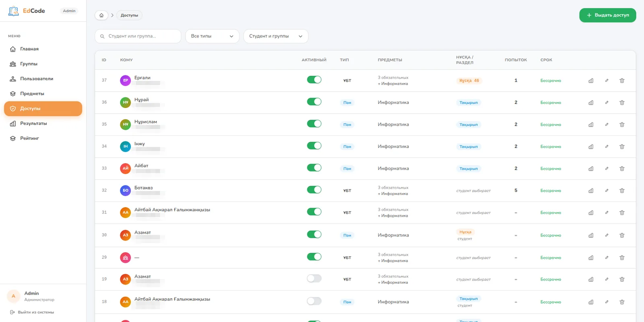Click the ПОПЫТОК column header
644x322 pixels.
tap(516, 60)
